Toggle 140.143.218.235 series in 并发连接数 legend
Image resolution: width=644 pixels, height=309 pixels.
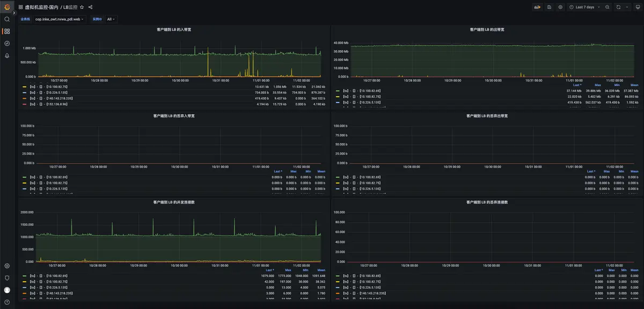(51, 293)
